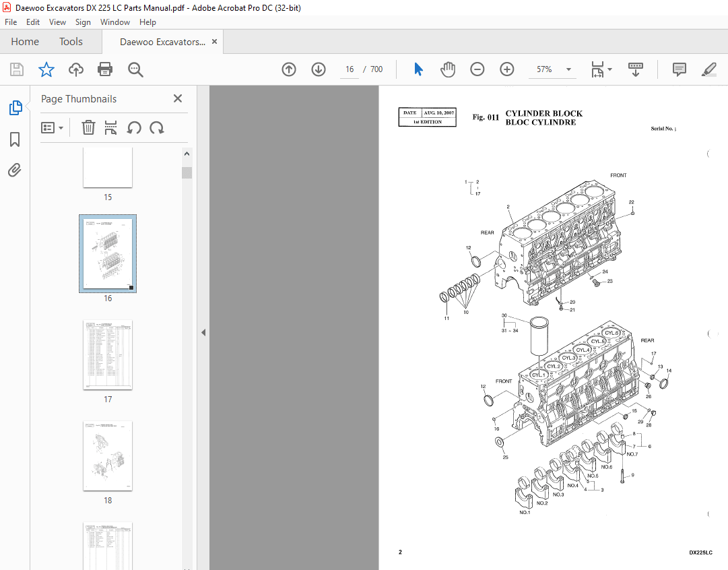Zoom out with the minus button
Image resolution: width=728 pixels, height=570 pixels.
coord(477,69)
